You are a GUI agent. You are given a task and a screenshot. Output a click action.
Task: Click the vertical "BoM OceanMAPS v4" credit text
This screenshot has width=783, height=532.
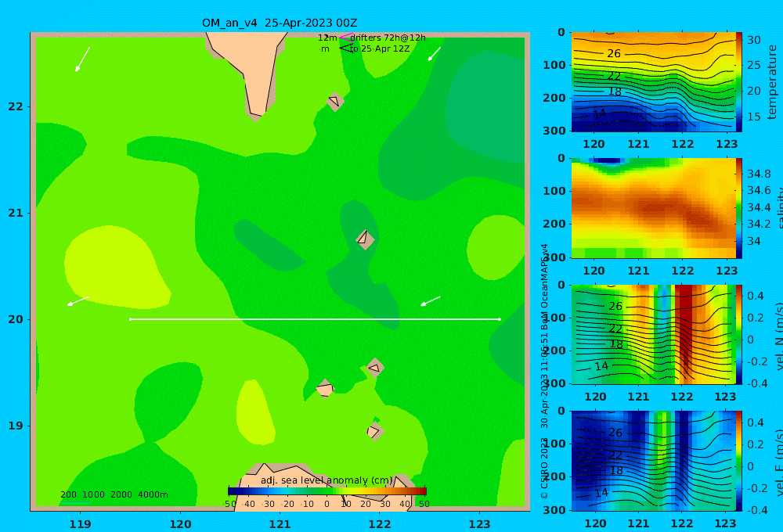point(545,287)
